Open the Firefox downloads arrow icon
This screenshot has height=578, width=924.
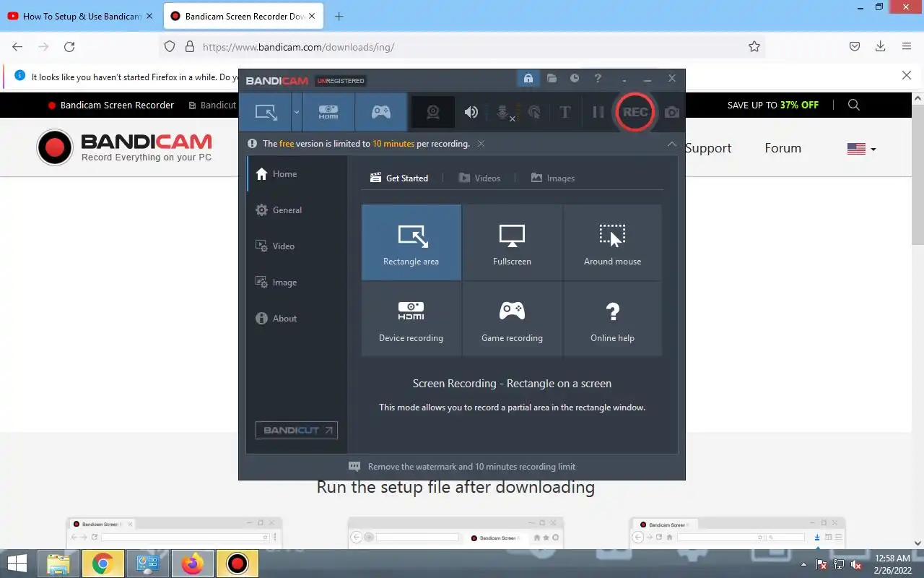tap(880, 46)
